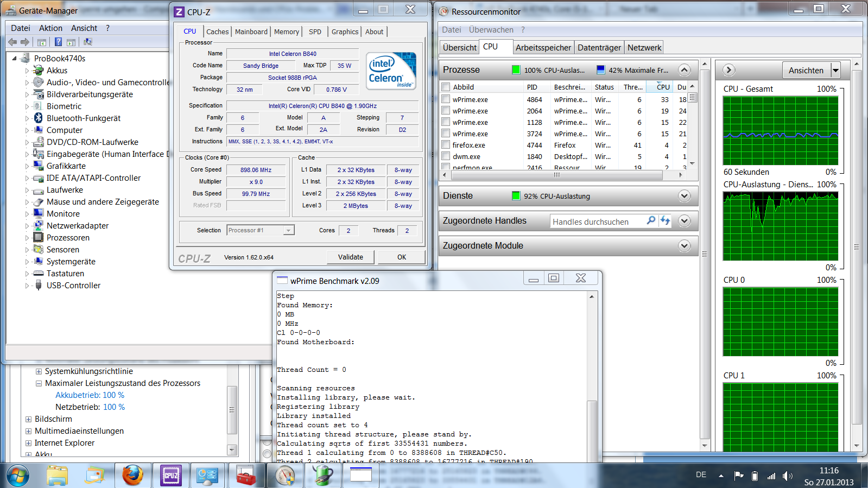This screenshot has height=488, width=868.
Task: Tick the checkbox for wPrime.exe PID 2064
Action: [446, 111]
